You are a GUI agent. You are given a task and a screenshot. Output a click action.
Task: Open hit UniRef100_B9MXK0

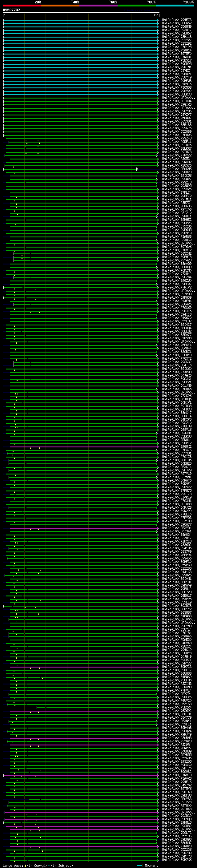point(177,765)
